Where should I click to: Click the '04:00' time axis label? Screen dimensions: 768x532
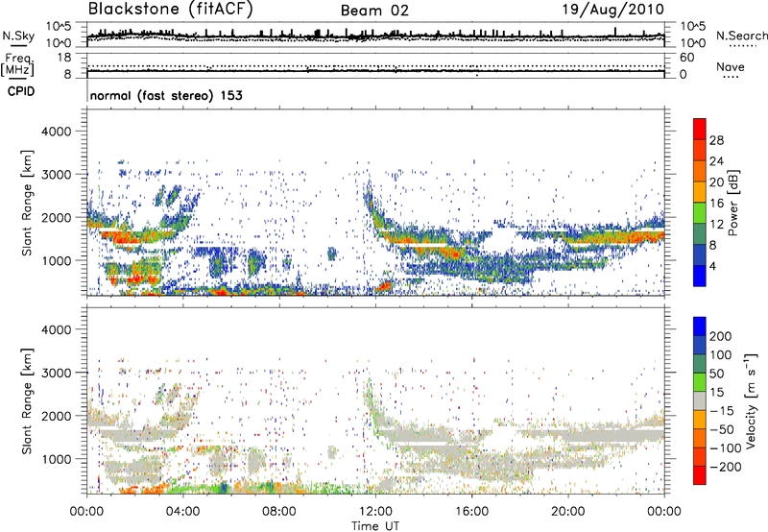tap(183, 512)
